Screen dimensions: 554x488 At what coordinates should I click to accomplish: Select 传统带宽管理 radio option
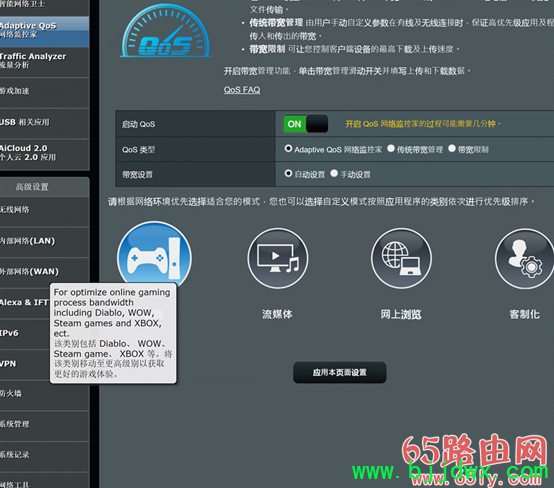(x=391, y=149)
